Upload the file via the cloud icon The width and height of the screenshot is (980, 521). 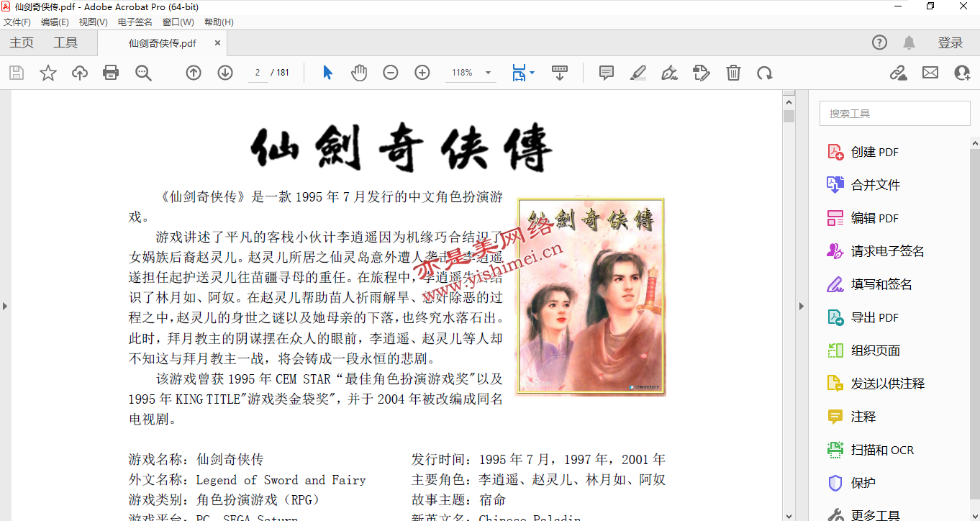79,73
